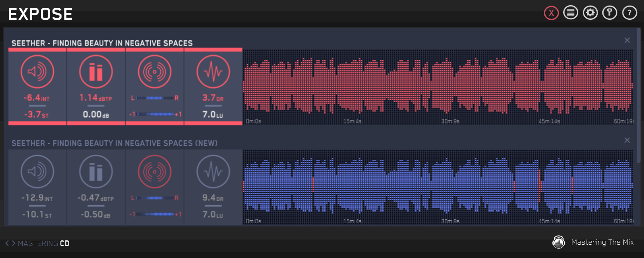
Task: Click the red waveform of first track
Action: [438, 86]
